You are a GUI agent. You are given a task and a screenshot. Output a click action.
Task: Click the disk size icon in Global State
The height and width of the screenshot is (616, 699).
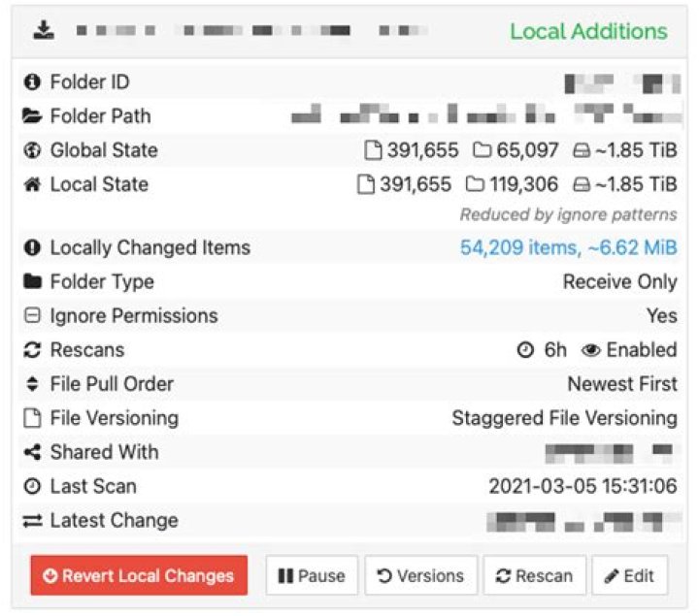tap(582, 150)
